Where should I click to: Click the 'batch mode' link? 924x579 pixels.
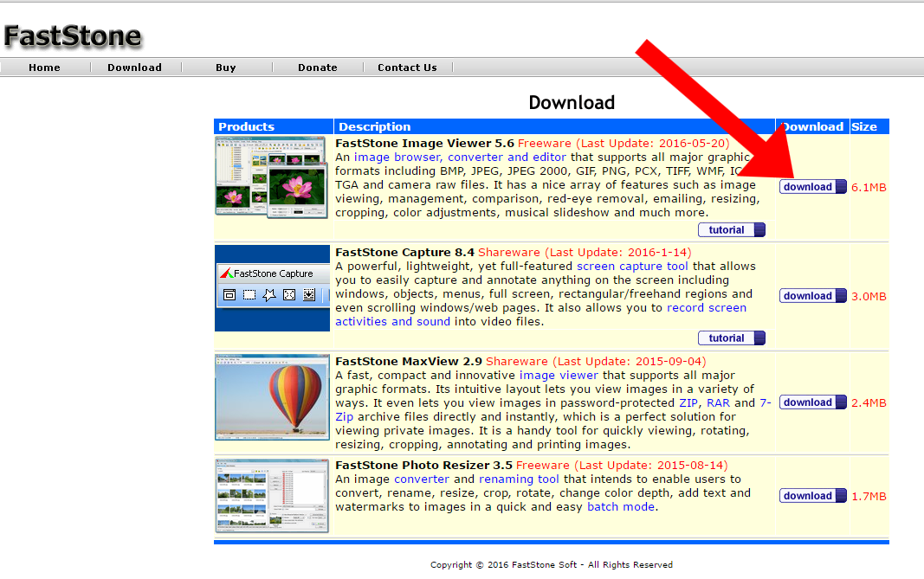[621, 507]
